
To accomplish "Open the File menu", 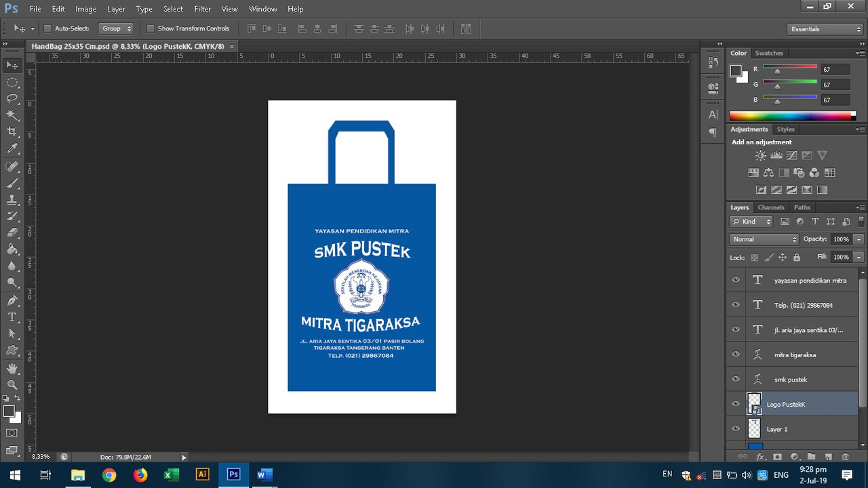I will (35, 9).
